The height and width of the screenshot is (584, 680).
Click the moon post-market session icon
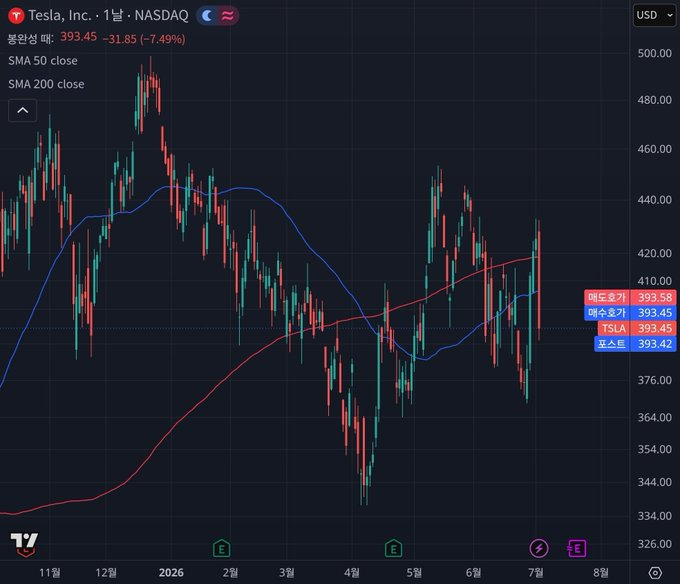(x=207, y=16)
